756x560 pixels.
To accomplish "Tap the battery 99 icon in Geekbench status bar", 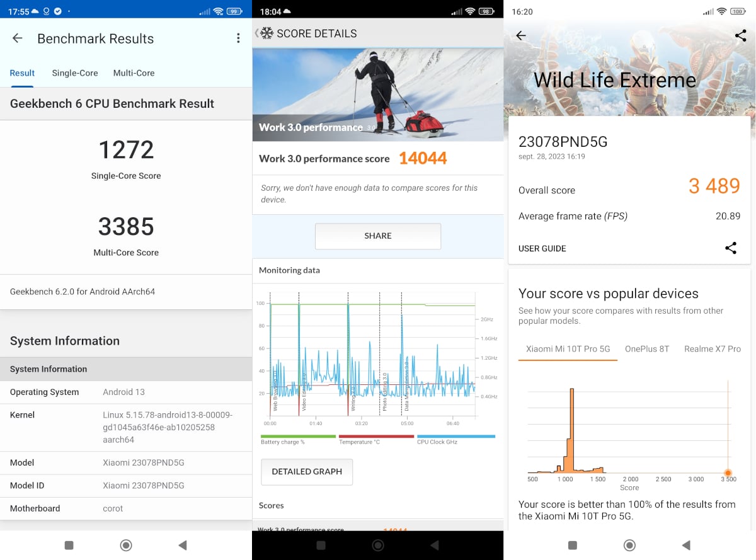I will (234, 11).
